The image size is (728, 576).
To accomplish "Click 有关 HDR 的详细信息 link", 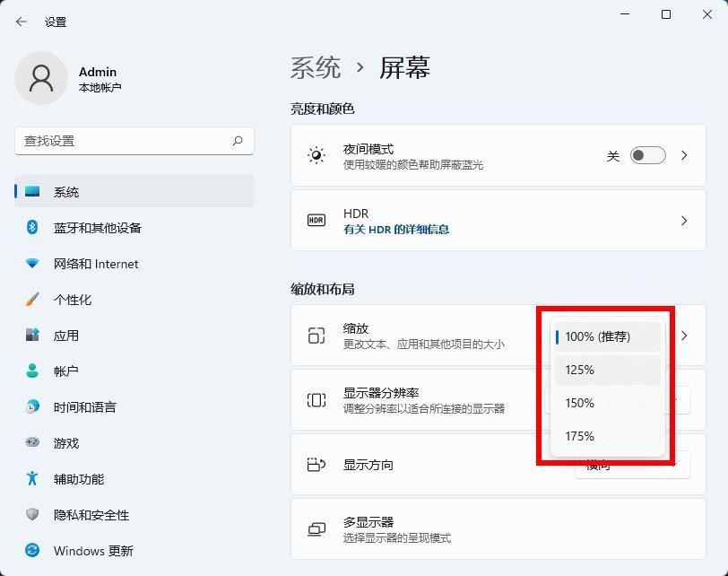I will 396,230.
